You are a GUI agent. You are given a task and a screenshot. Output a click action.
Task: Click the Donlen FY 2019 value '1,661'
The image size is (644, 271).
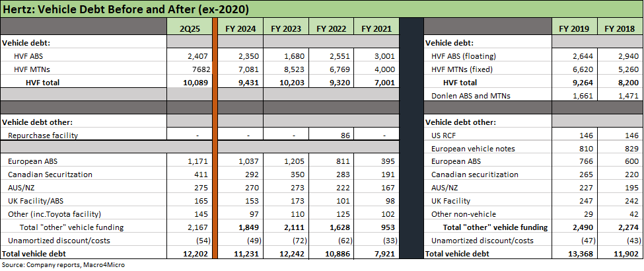click(x=583, y=96)
